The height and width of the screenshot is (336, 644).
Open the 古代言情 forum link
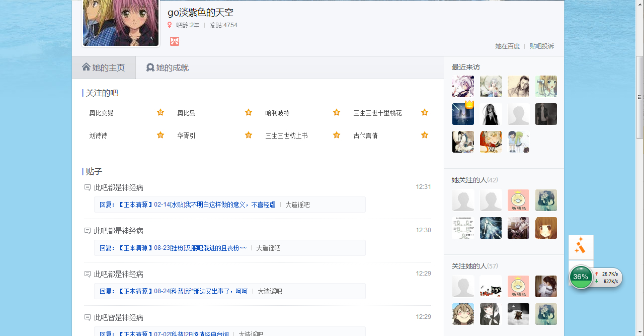(x=366, y=136)
